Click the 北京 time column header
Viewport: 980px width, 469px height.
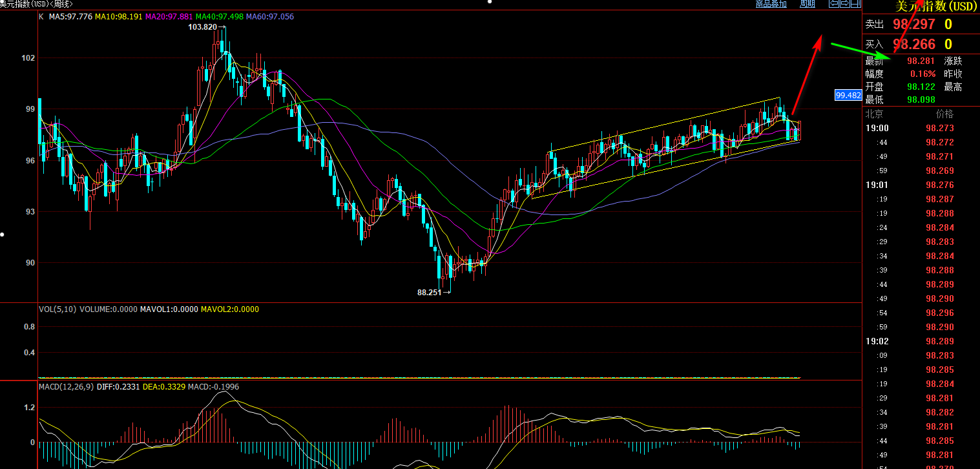(x=874, y=114)
